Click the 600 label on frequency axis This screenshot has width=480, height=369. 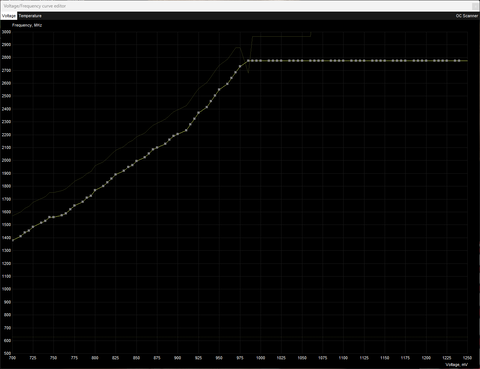coord(7,341)
